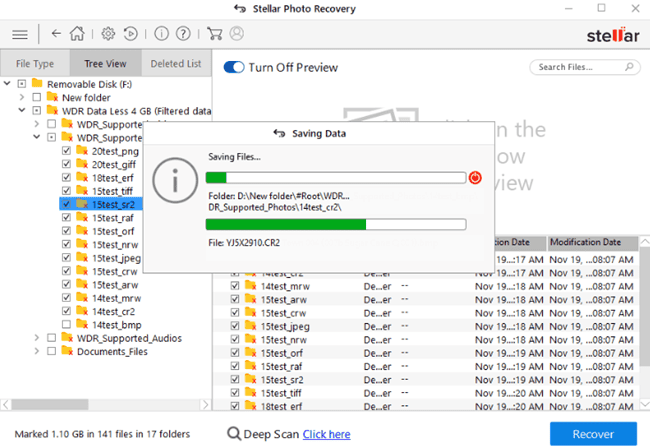Expand the WDR_Supported_Audios folder
Viewport: 650px width, 447px height.
(x=37, y=338)
